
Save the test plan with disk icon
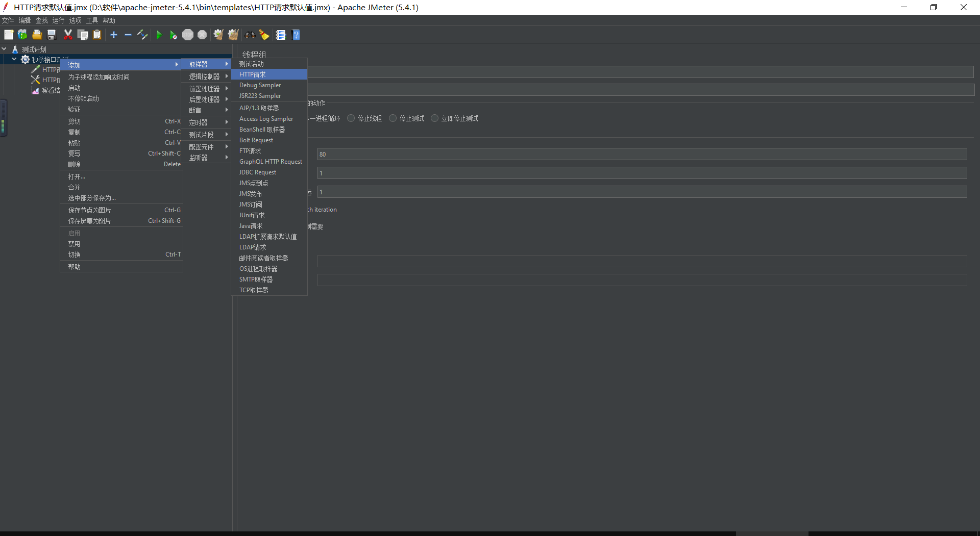click(51, 35)
